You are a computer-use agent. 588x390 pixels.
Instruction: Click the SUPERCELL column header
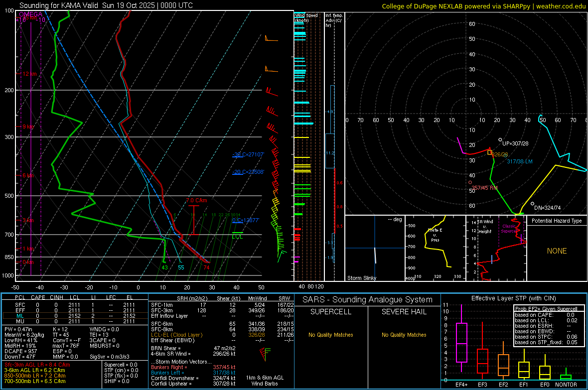tap(331, 312)
